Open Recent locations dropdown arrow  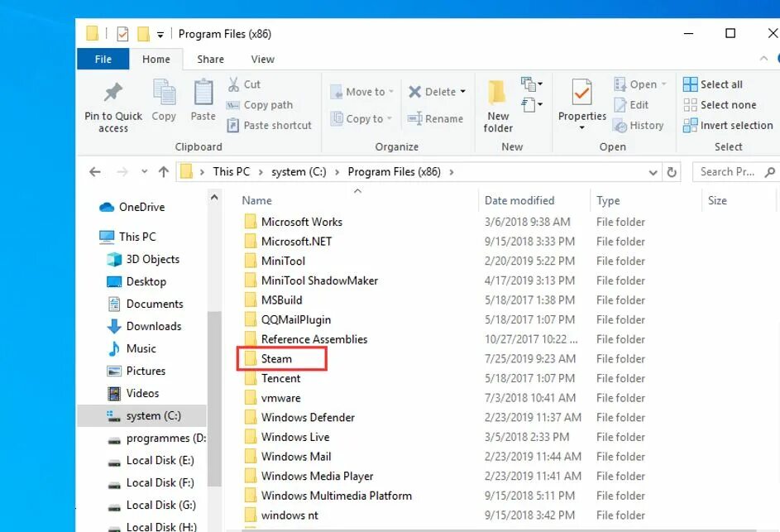pos(144,172)
